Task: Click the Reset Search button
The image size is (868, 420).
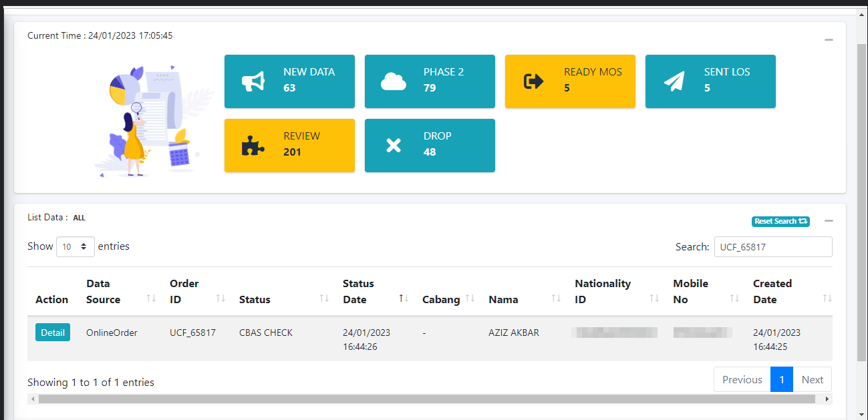Action: click(780, 221)
